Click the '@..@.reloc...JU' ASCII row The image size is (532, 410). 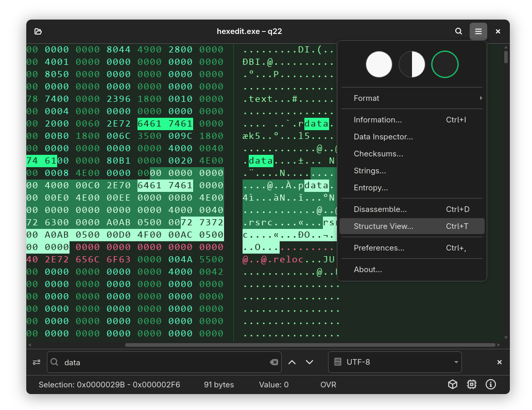289,260
